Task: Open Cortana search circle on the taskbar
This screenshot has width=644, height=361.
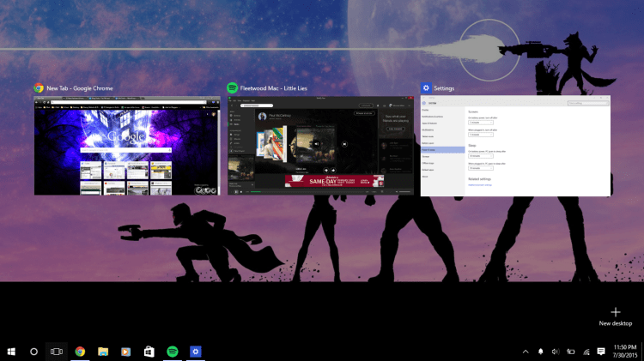Action: [33, 352]
